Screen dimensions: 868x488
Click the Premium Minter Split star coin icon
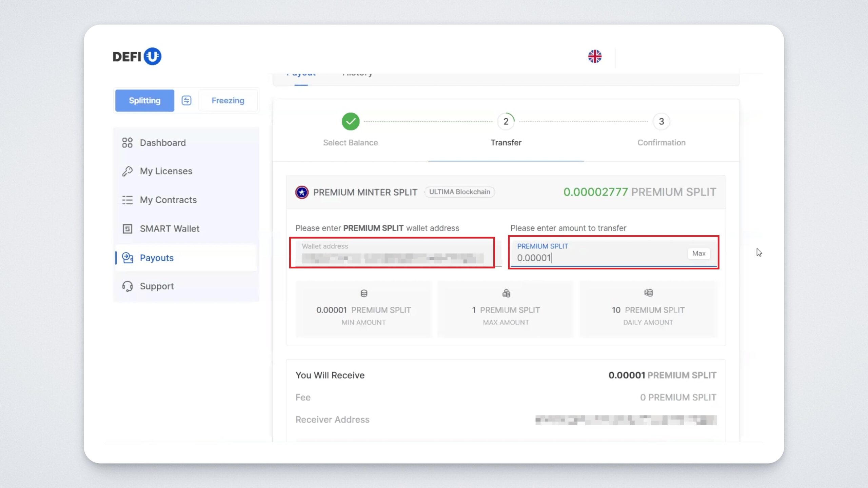(x=301, y=192)
